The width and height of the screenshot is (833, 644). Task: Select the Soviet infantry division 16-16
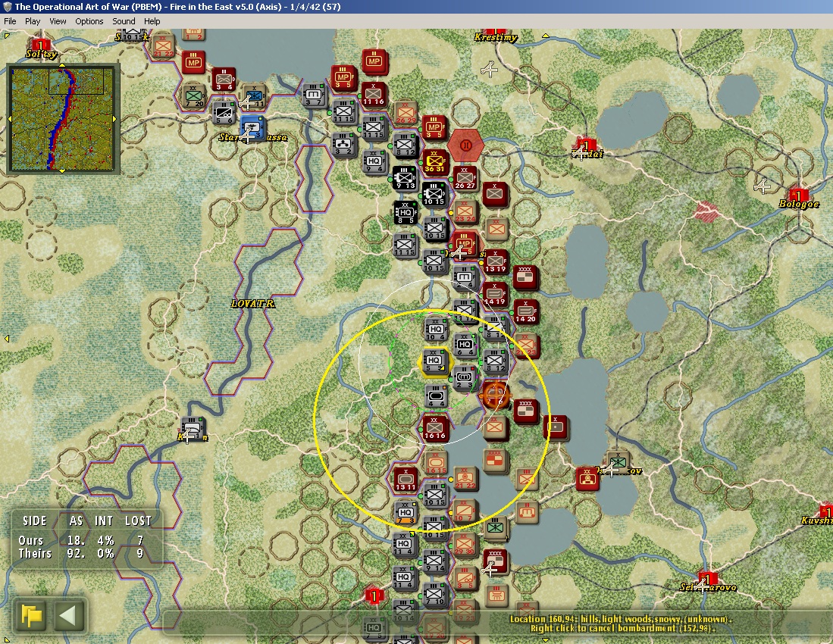tap(434, 428)
